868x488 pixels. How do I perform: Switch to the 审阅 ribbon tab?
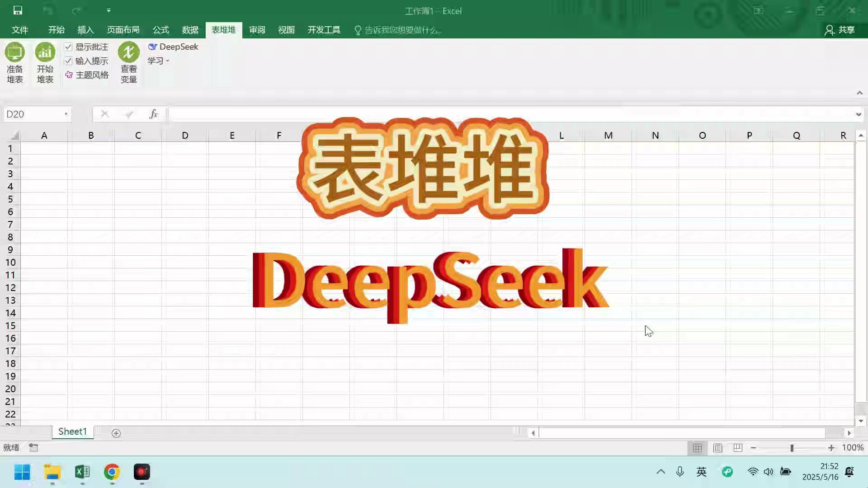[x=256, y=30]
